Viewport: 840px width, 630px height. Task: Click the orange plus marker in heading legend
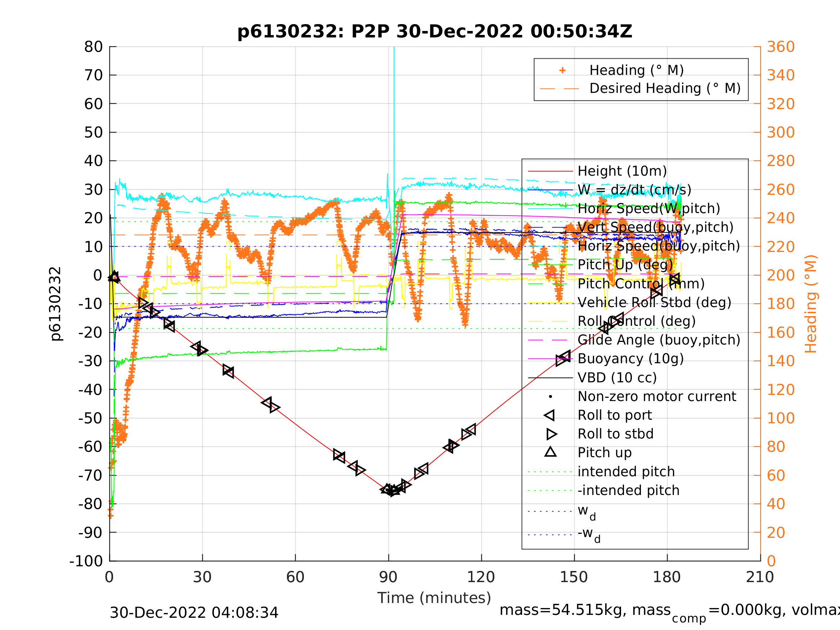coord(562,70)
